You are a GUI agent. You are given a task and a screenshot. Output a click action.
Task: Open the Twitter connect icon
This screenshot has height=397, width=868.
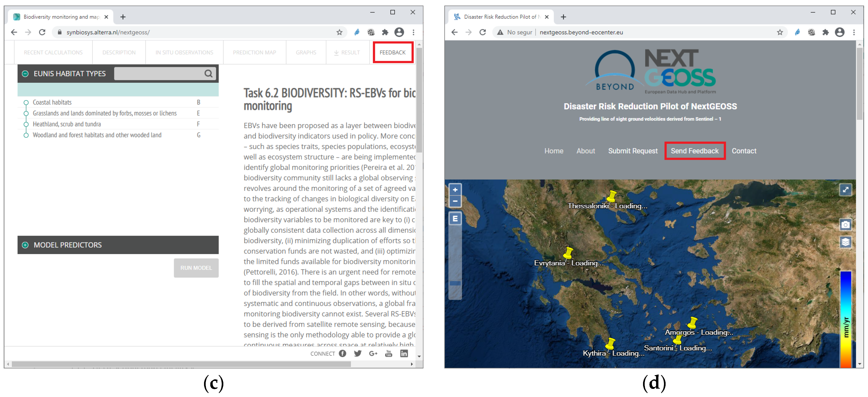coord(358,353)
